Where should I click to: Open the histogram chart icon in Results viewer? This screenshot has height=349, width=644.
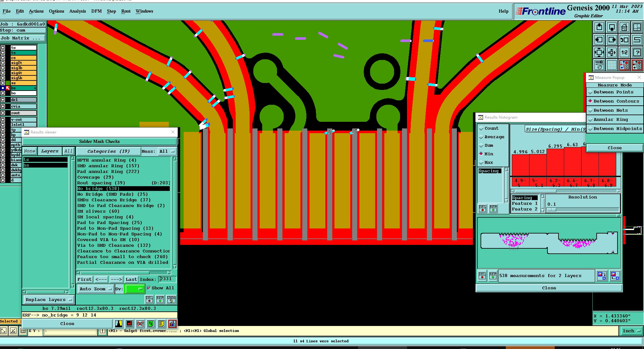coord(172,323)
